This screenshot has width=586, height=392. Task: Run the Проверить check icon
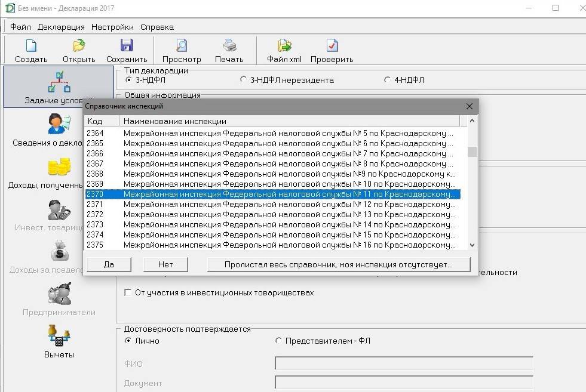pyautogui.click(x=332, y=46)
